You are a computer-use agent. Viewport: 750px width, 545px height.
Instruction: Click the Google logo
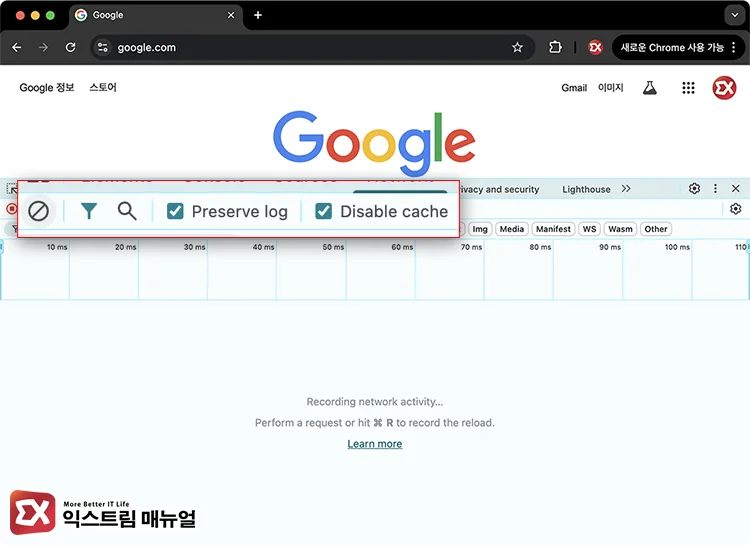tap(375, 143)
